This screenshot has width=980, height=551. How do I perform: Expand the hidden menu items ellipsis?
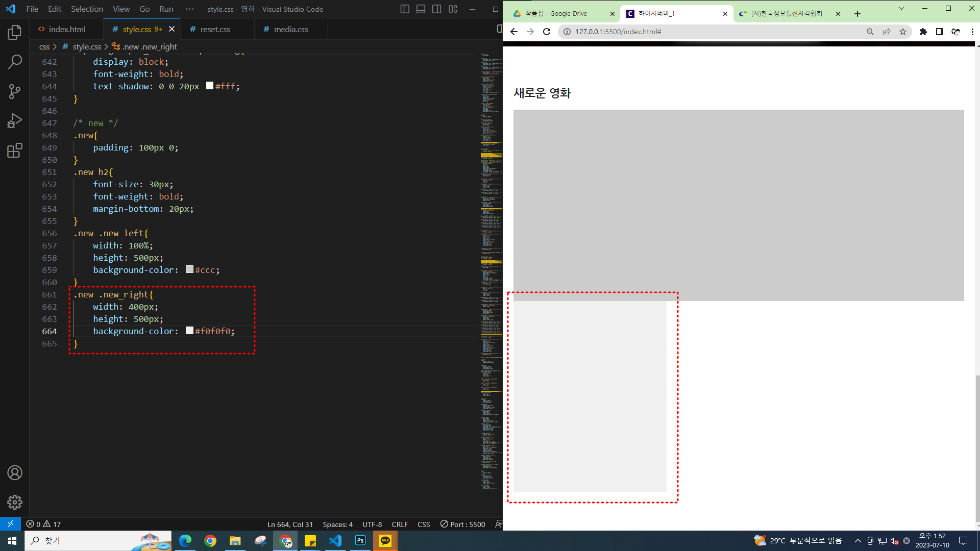tap(190, 9)
